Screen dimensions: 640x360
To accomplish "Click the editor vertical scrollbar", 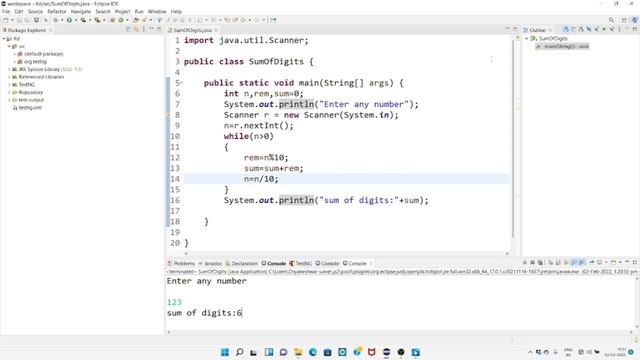I will pos(513,139).
